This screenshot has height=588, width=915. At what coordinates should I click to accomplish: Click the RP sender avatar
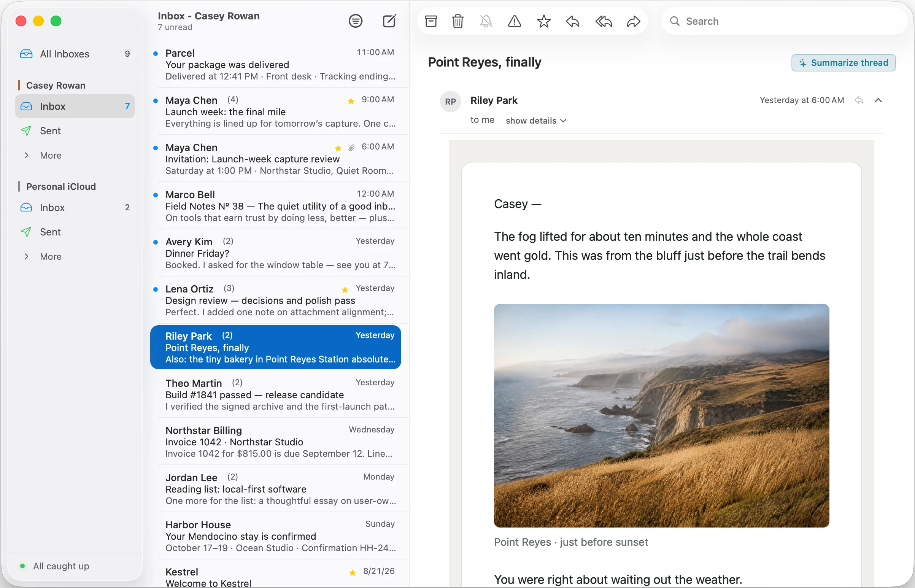[450, 102]
